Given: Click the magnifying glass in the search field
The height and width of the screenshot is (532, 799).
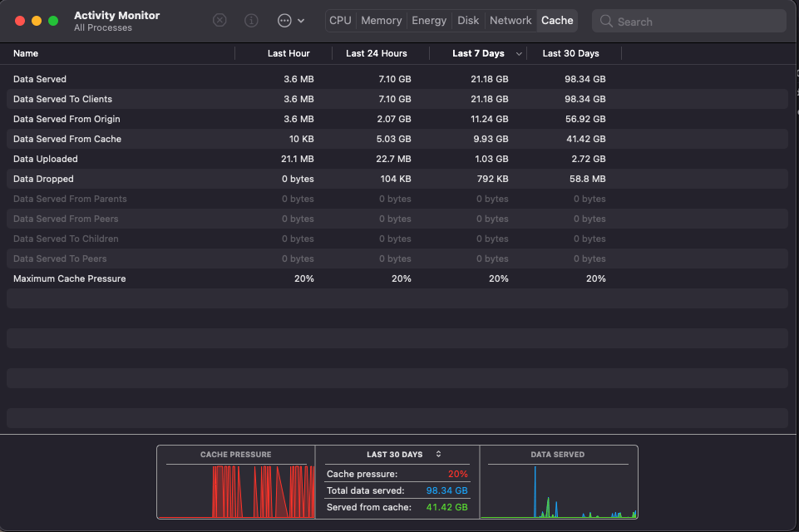Looking at the screenshot, I should pyautogui.click(x=605, y=21).
